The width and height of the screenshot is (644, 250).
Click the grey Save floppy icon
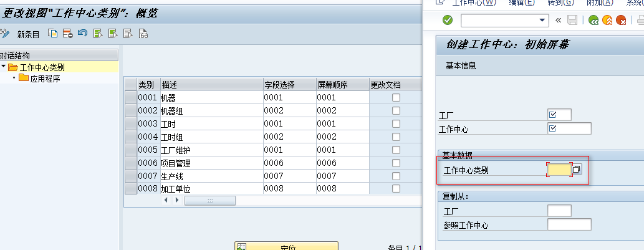pos(572,20)
